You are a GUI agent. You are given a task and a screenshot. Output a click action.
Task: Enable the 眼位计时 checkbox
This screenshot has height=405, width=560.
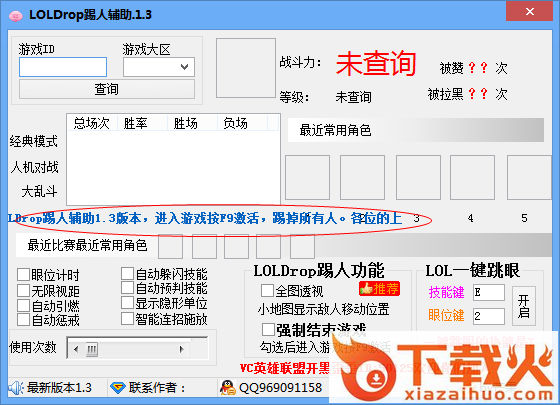coord(23,275)
